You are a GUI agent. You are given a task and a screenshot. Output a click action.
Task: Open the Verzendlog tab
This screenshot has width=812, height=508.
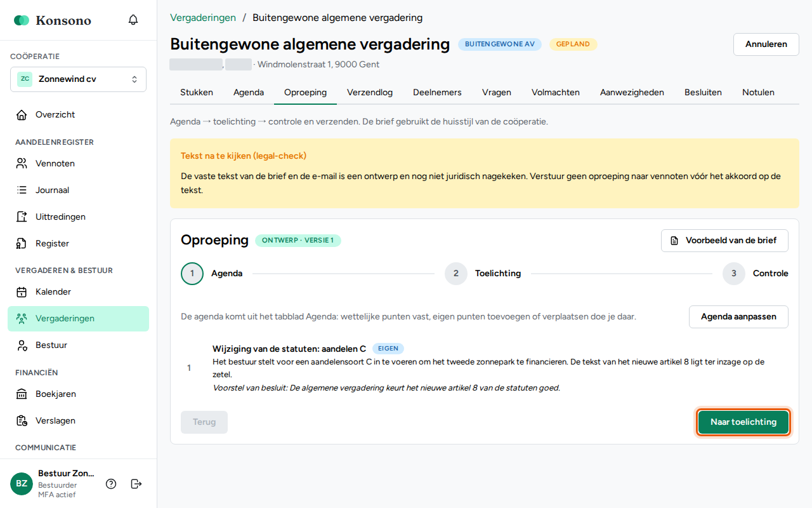coord(370,93)
